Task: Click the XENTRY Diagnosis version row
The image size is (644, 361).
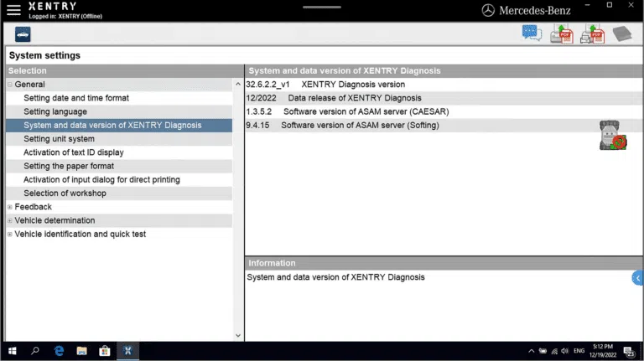Action: tap(444, 85)
